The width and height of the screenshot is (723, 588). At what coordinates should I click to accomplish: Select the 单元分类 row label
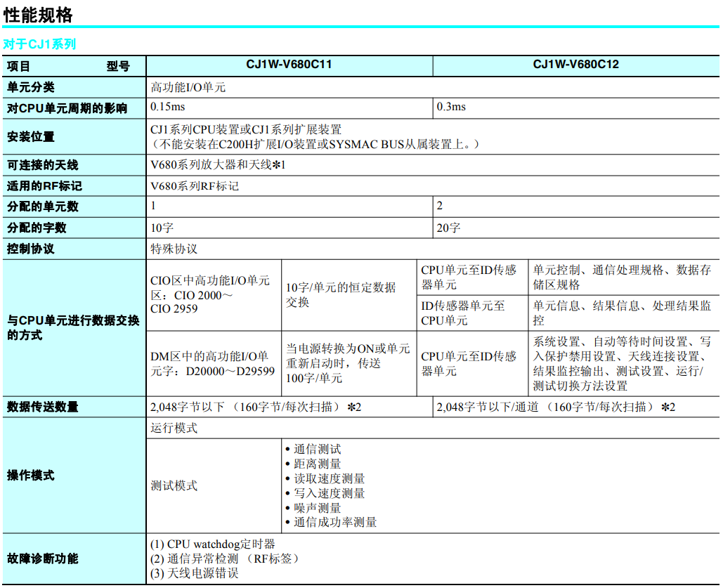click(30, 87)
